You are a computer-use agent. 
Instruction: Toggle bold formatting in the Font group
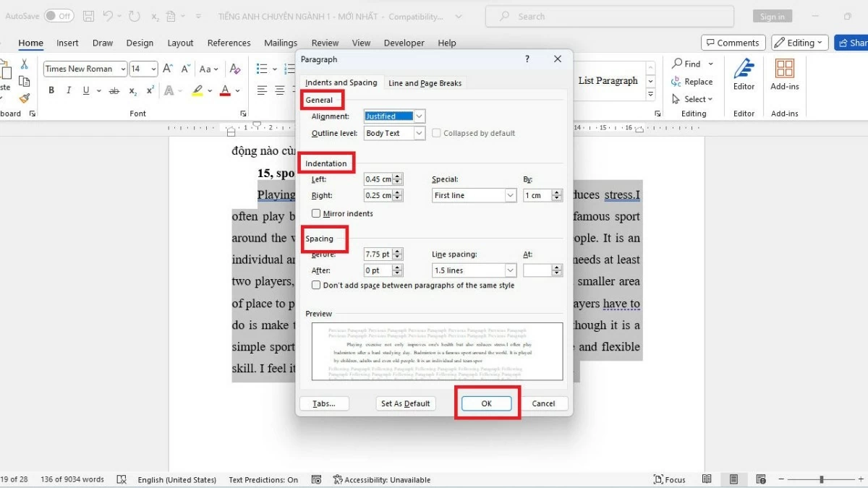point(51,90)
